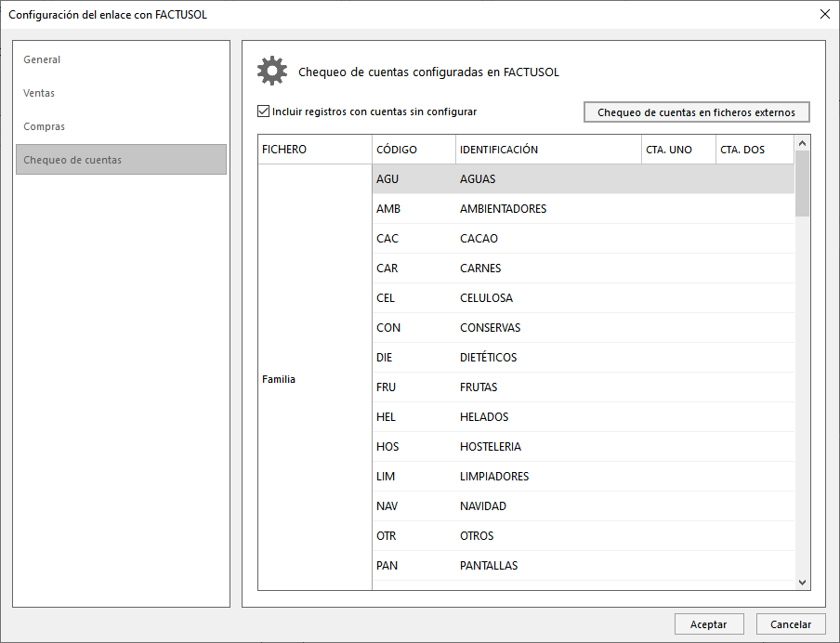840x643 pixels.
Task: Select the CONSERVAS row
Action: tap(584, 328)
